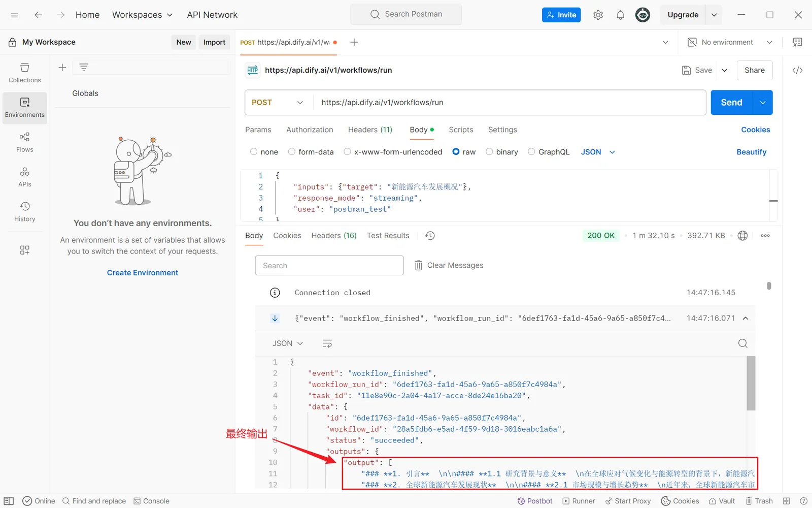Click the messages Search field
Screen dimensions: 812x508
(329, 266)
